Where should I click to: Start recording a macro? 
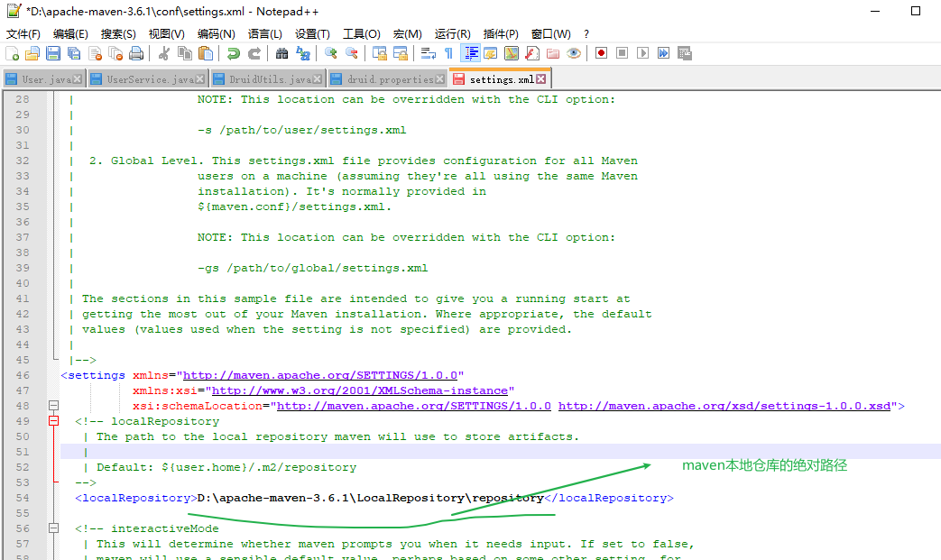pyautogui.click(x=602, y=53)
